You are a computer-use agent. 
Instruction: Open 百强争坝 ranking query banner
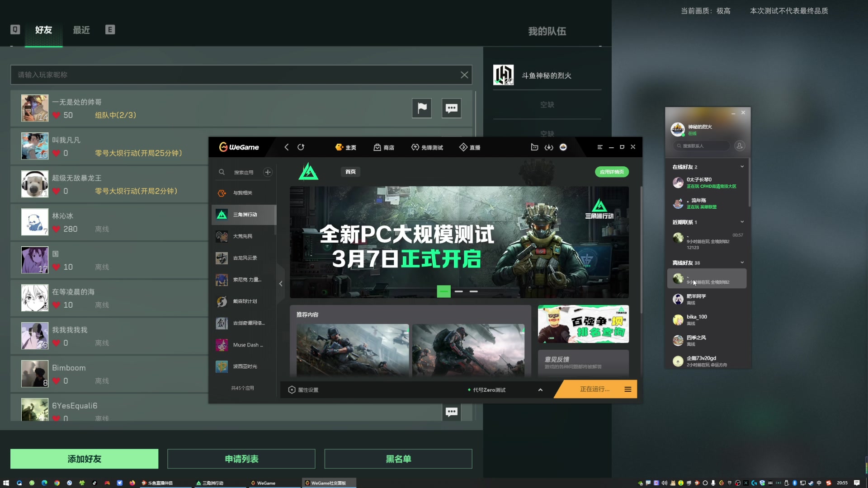[x=583, y=324]
